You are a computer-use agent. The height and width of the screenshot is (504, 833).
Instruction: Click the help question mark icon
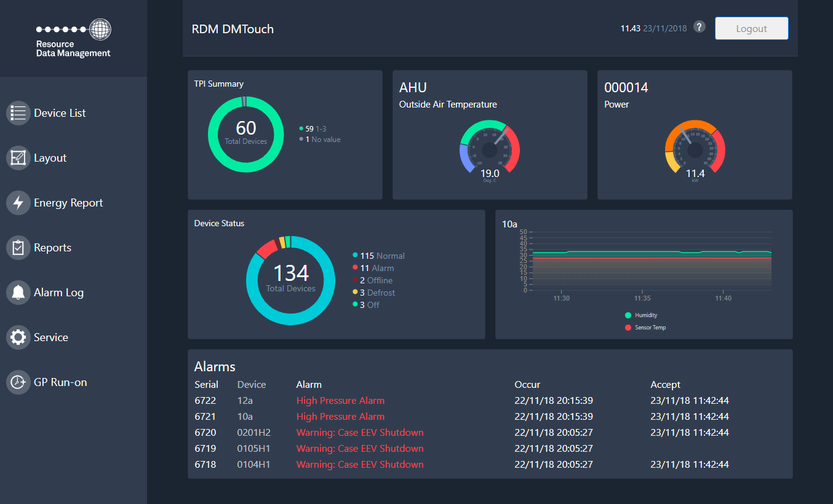699,27
